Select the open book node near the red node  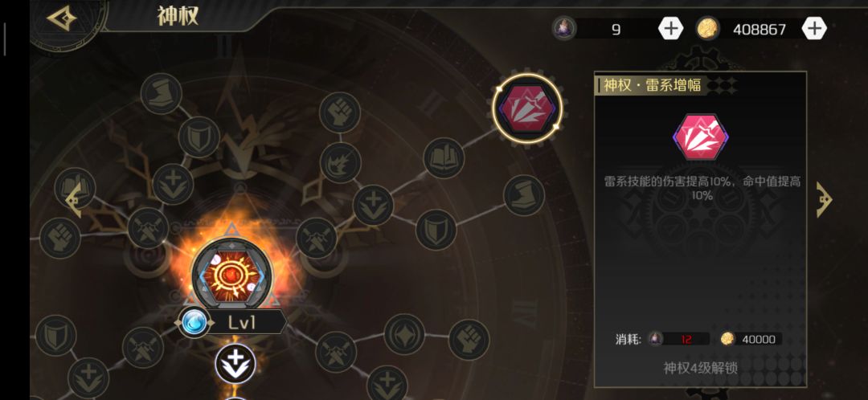pos(444,157)
